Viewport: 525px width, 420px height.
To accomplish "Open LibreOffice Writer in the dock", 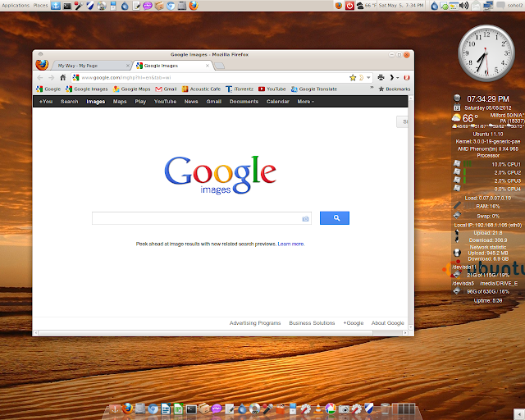I will [x=166, y=409].
